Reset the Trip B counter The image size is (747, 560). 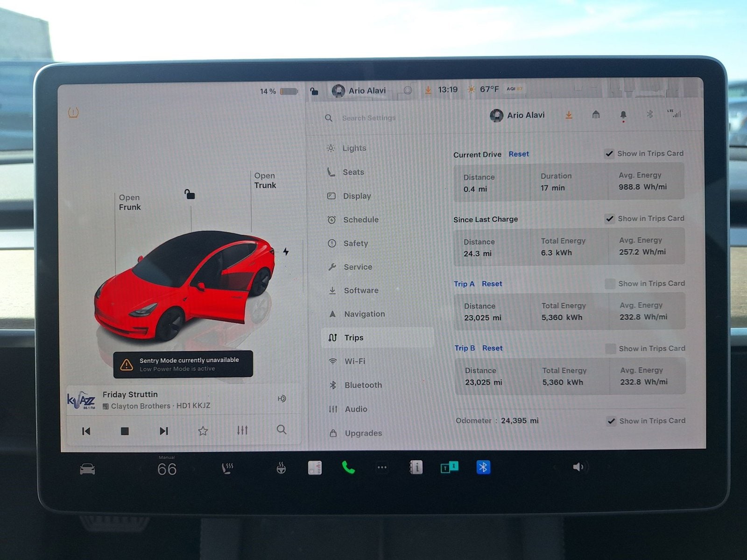coord(492,348)
